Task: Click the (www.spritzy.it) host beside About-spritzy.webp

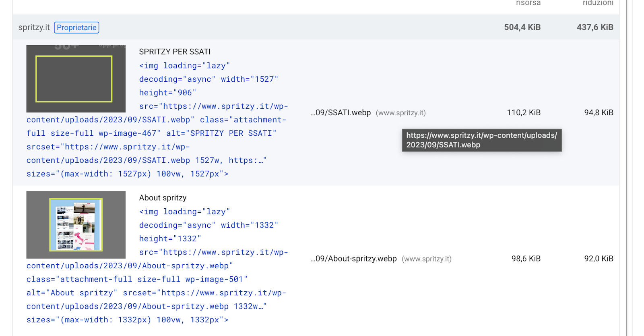Action: tap(427, 259)
